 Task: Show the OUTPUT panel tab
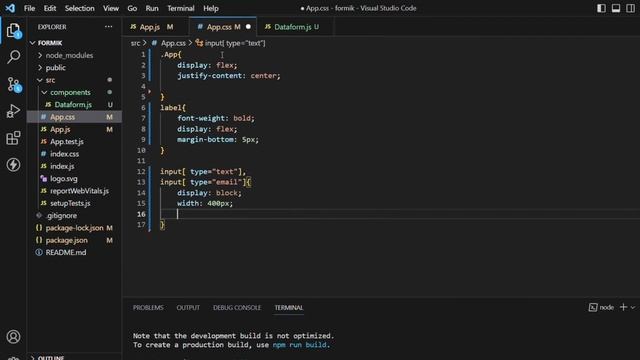pyautogui.click(x=188, y=307)
